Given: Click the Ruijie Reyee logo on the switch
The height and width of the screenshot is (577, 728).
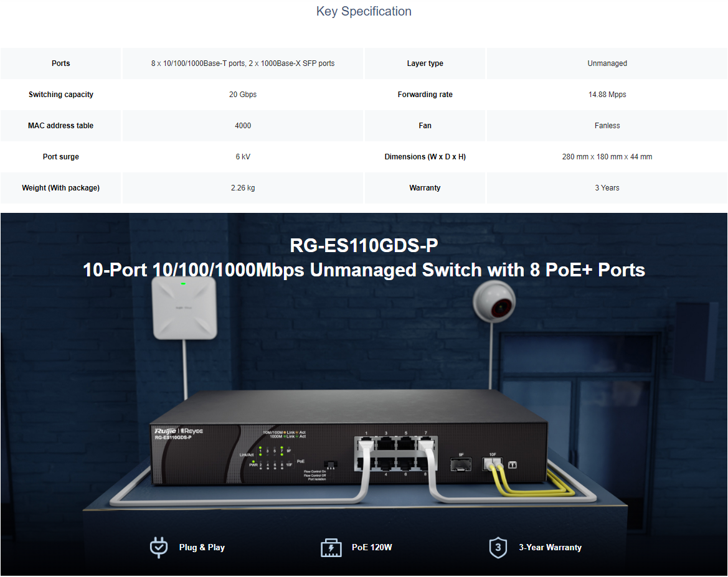Looking at the screenshot, I should tap(179, 431).
